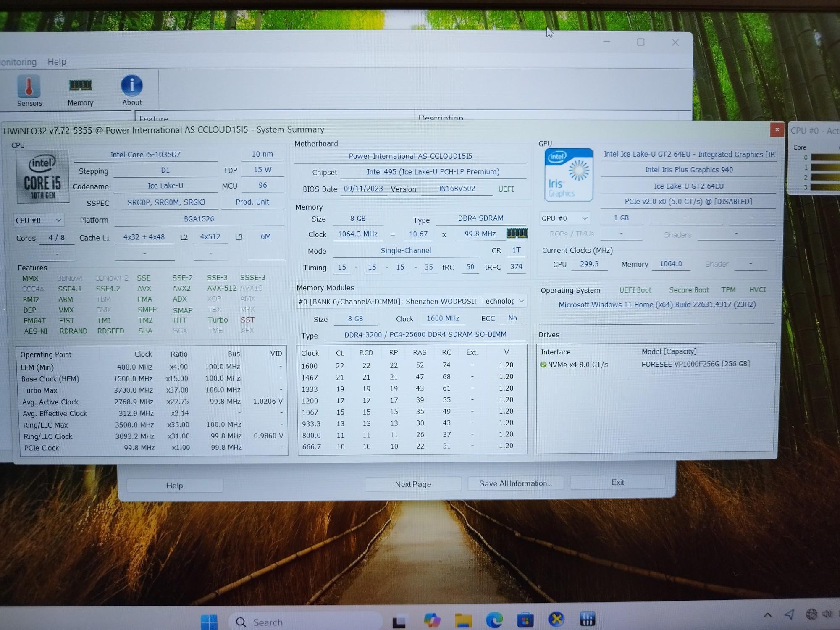Open the Sensors tool in HWiNFO toolbar
The width and height of the screenshot is (840, 630).
click(29, 91)
